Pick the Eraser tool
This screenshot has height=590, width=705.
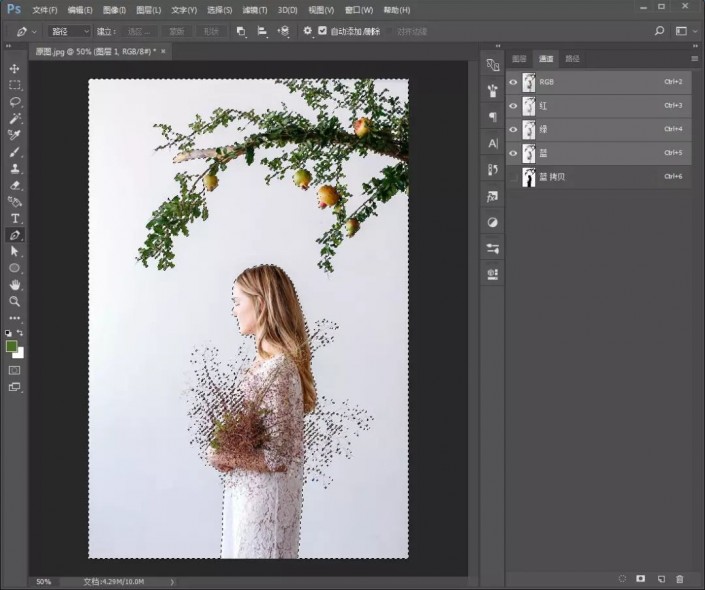tap(15, 185)
